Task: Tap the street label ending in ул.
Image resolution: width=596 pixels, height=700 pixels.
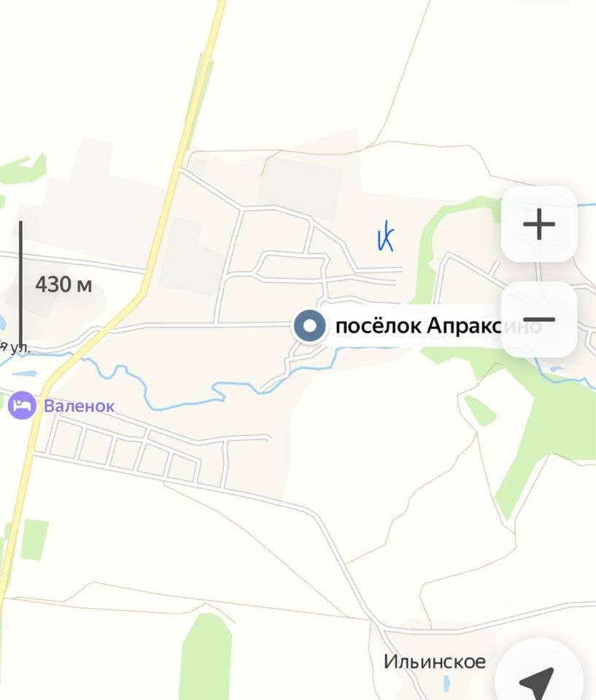Action: 15,347
